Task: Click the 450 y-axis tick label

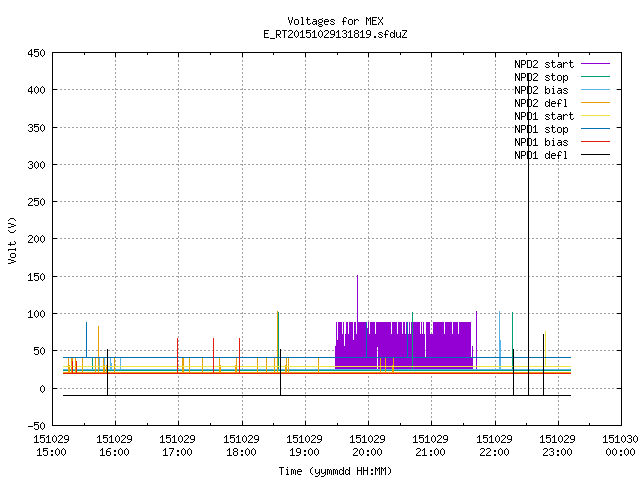Action: [36, 53]
